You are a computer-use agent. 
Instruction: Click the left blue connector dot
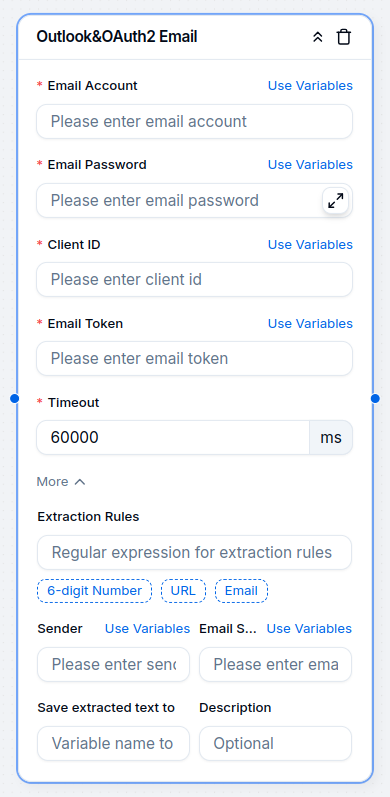pyautogui.click(x=14, y=398)
